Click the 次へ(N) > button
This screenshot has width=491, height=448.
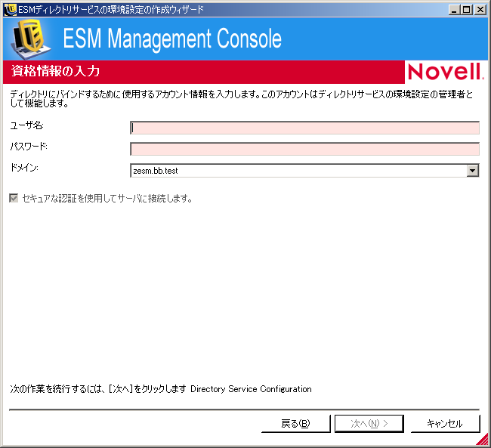click(369, 424)
